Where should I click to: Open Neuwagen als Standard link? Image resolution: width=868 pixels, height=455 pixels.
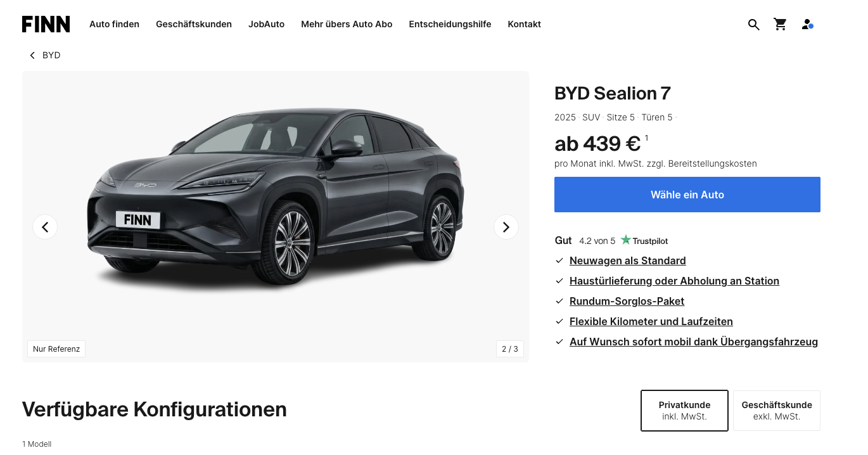(x=627, y=260)
